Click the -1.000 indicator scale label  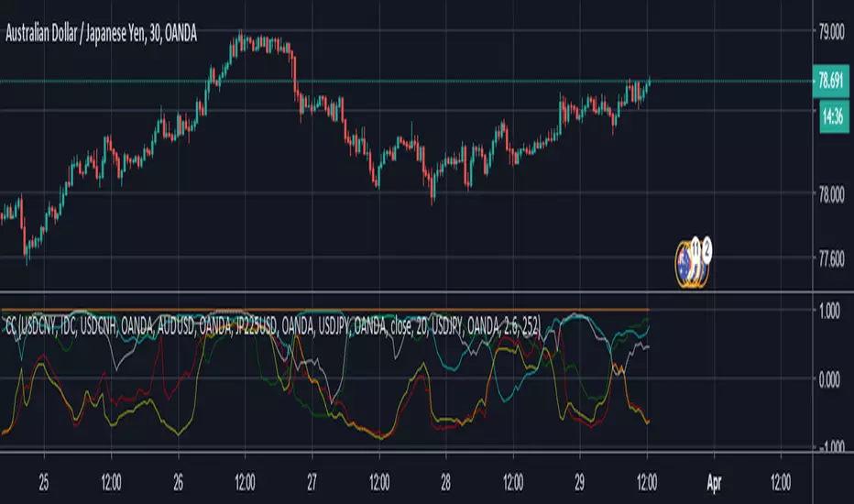click(x=831, y=447)
